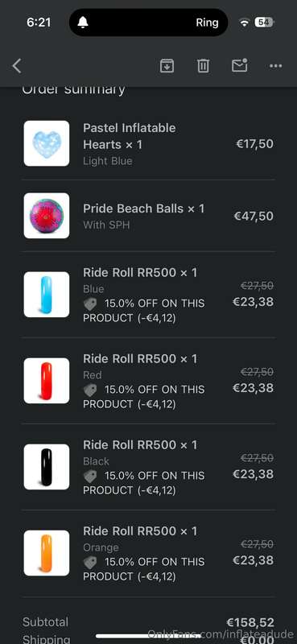The width and height of the screenshot is (297, 644).
Task: Tap the Wi-Fi status icon
Action: (245, 23)
